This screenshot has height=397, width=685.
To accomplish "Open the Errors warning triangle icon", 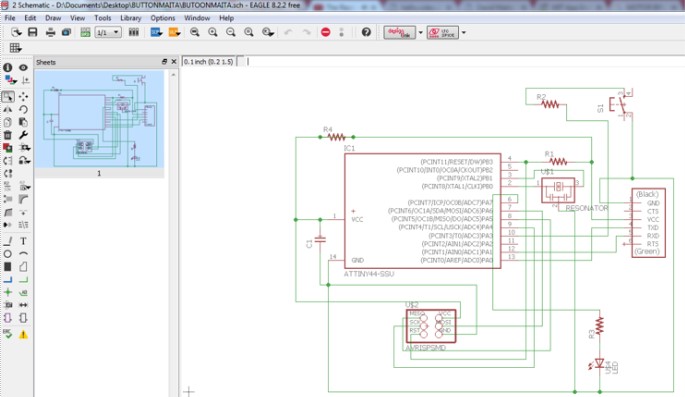I will point(24,335).
